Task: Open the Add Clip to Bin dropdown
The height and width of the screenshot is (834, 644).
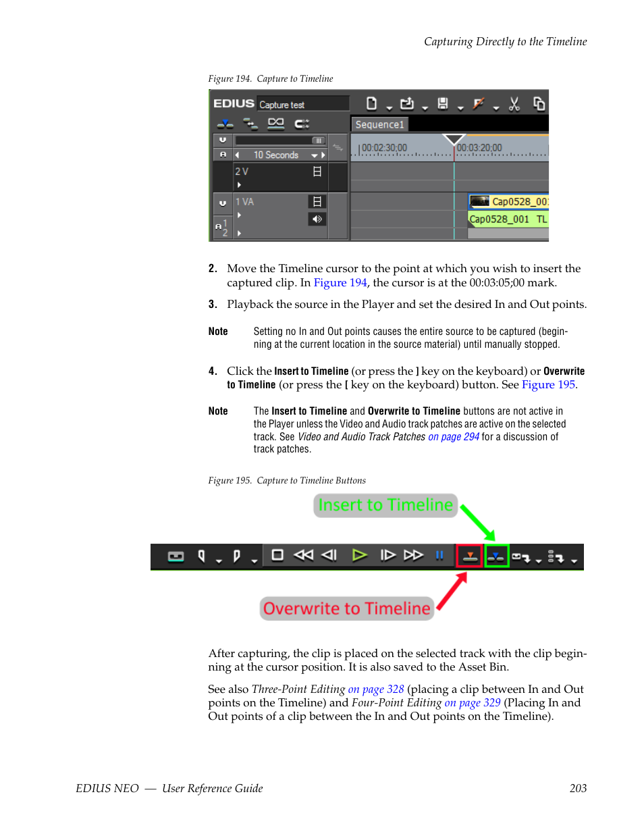Action: (539, 561)
